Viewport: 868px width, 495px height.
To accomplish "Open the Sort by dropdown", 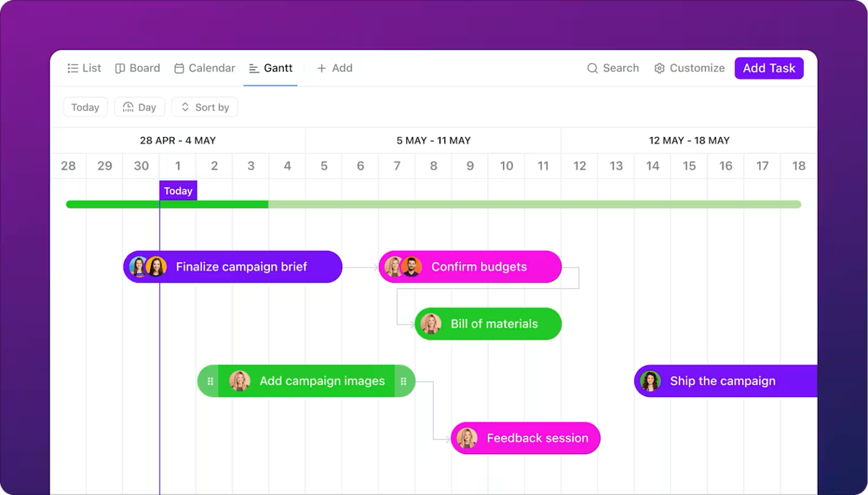I will 205,107.
